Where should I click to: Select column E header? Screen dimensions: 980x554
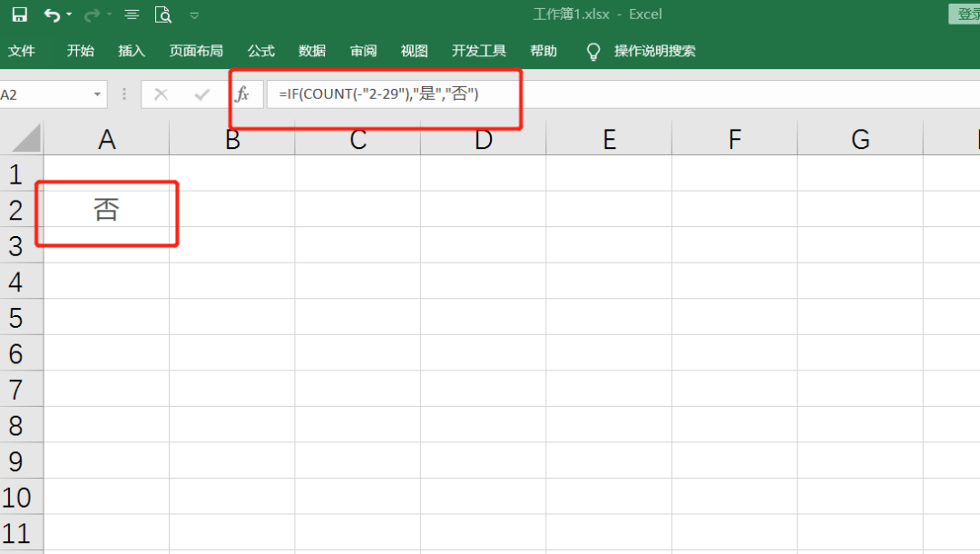610,139
